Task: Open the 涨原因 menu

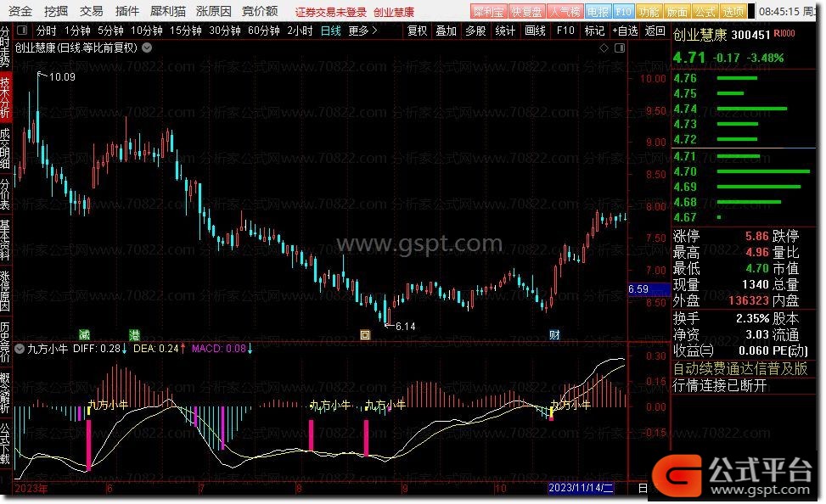Action: coord(213,11)
